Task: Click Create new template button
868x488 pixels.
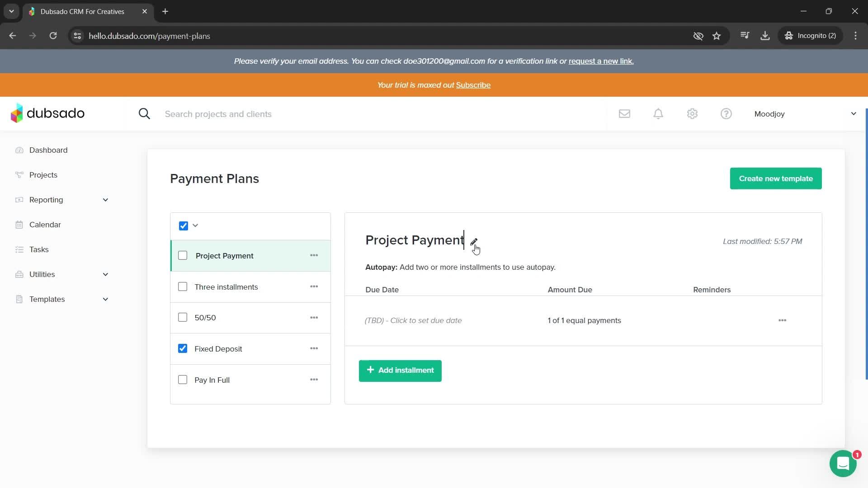Action: (776, 178)
